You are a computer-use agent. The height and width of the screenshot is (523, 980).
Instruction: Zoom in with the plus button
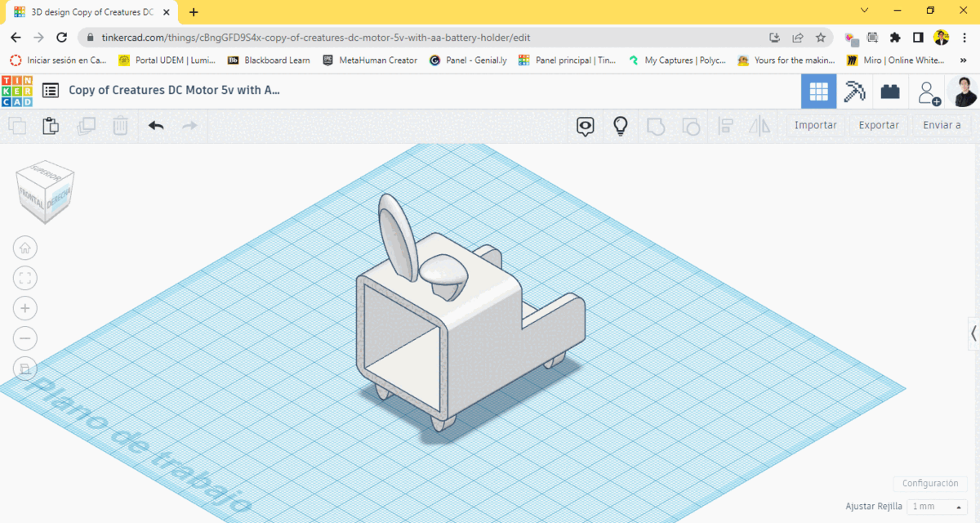(x=25, y=308)
